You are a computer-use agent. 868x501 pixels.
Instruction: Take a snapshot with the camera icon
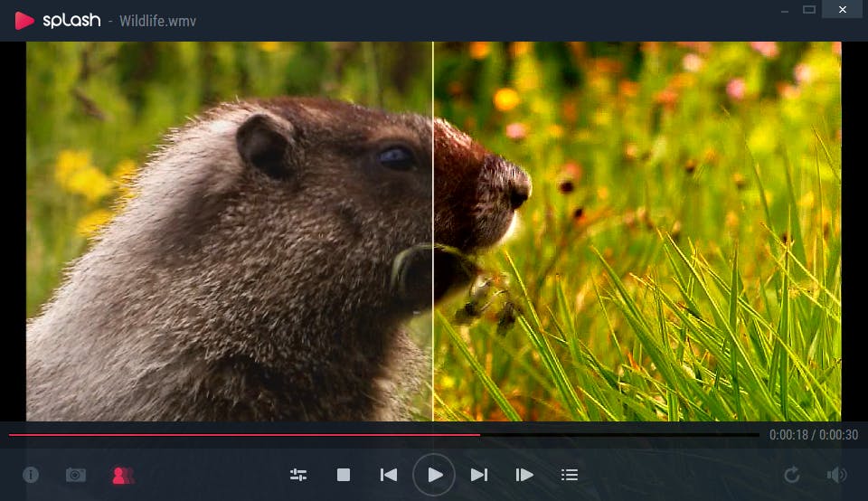click(x=76, y=475)
